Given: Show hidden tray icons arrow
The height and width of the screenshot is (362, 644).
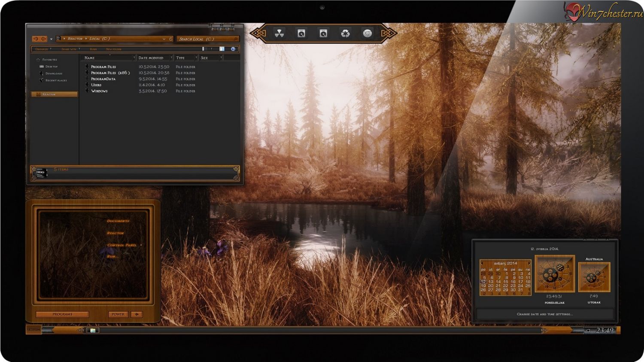Looking at the screenshot, I should click(x=587, y=330).
